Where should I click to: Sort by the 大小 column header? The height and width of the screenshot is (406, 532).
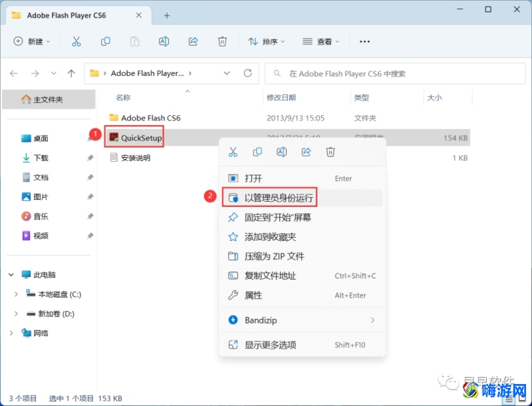point(434,98)
